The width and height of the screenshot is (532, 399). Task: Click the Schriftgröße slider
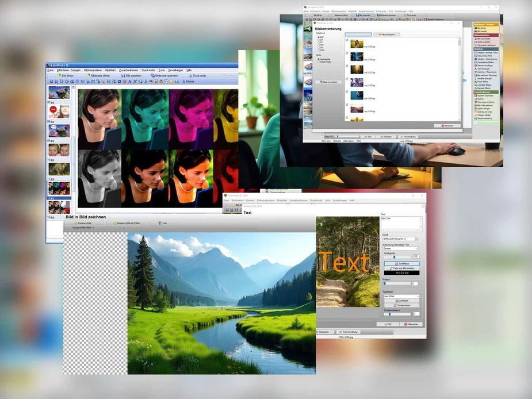point(396,256)
